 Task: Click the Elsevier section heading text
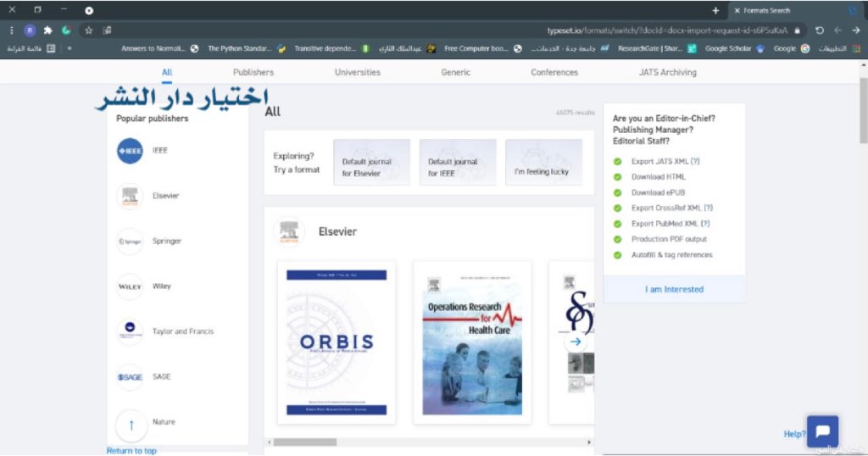point(337,232)
